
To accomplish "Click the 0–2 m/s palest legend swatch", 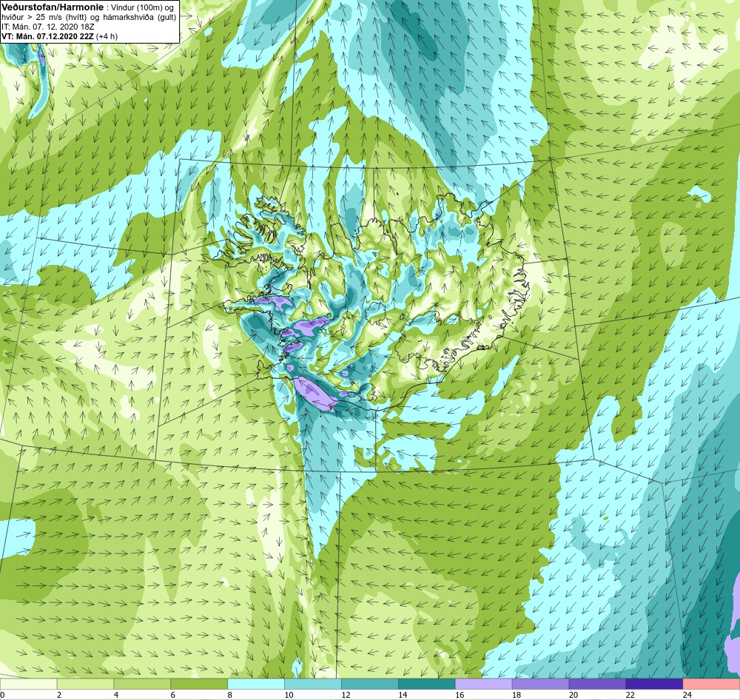I will click(x=28, y=684).
